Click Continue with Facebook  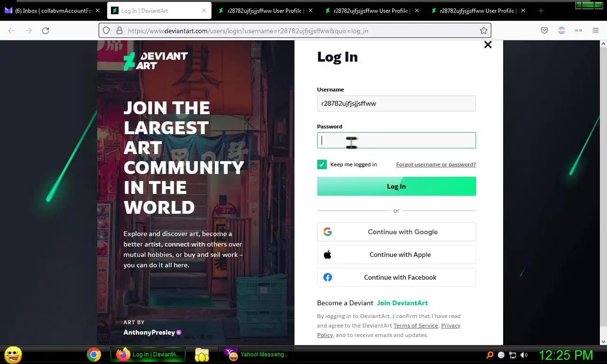pyautogui.click(x=396, y=277)
